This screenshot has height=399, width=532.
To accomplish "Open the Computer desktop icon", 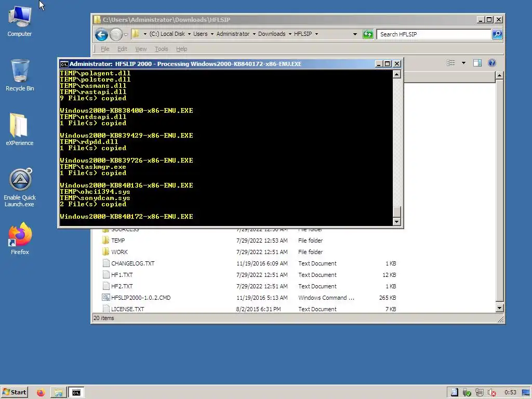I will pyautogui.click(x=20, y=22).
